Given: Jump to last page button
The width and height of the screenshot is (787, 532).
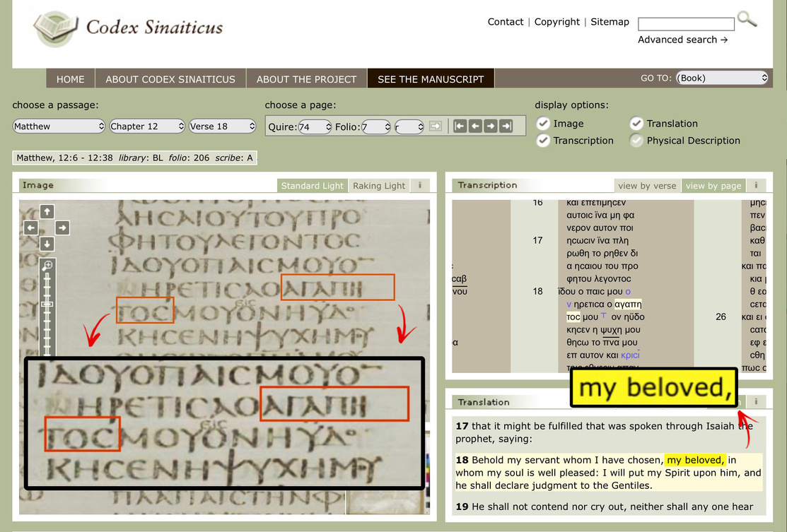Looking at the screenshot, I should [506, 126].
